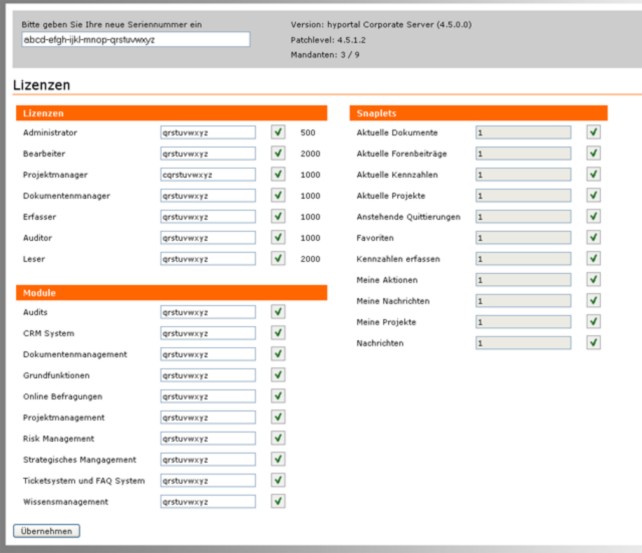Click the Auditor license key field
Viewport: 642px width, 553px height.
207,237
